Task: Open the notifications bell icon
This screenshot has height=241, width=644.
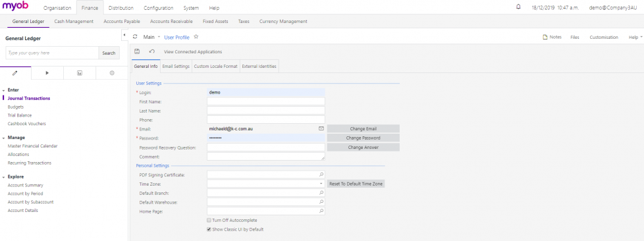Action: tap(518, 7)
